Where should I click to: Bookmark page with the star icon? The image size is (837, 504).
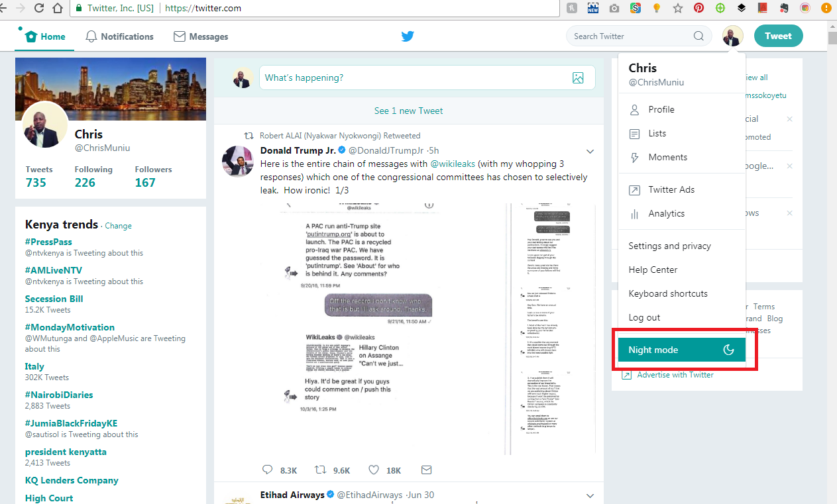coord(677,9)
